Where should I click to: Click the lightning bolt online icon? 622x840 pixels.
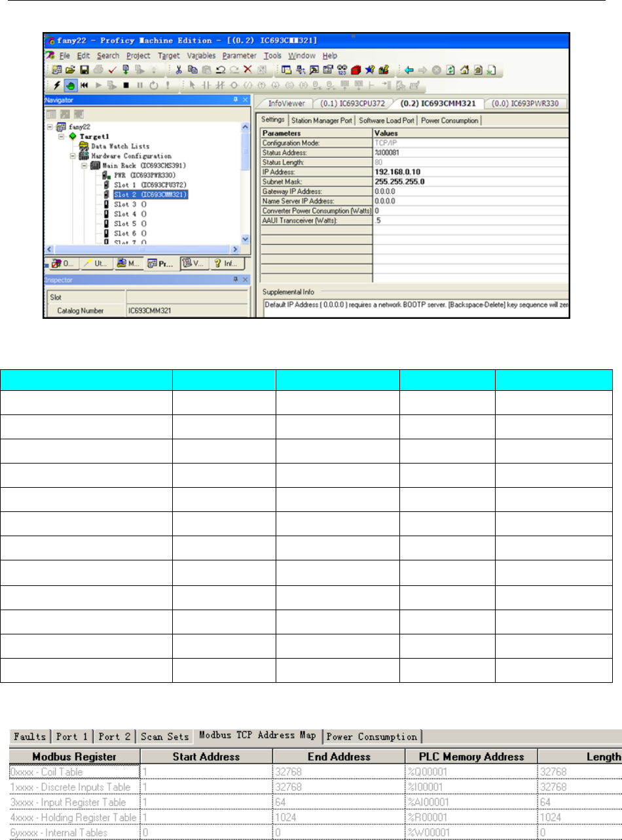pyautogui.click(x=56, y=86)
